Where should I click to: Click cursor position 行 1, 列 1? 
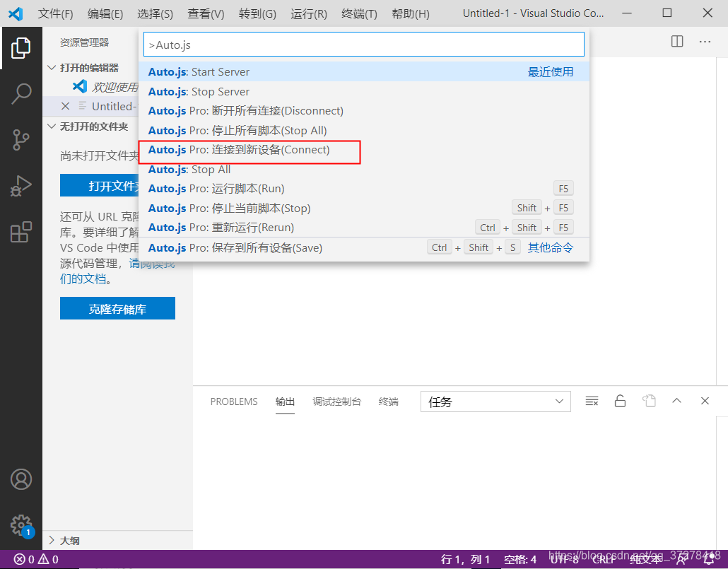[x=465, y=559]
